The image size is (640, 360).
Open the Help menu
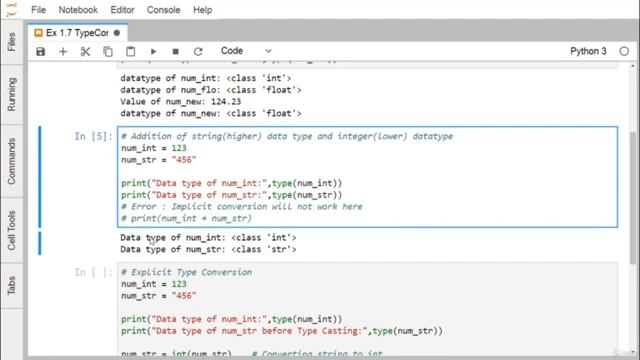click(202, 10)
